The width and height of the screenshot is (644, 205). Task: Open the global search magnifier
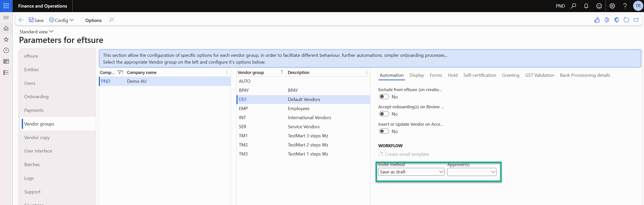tap(573, 6)
